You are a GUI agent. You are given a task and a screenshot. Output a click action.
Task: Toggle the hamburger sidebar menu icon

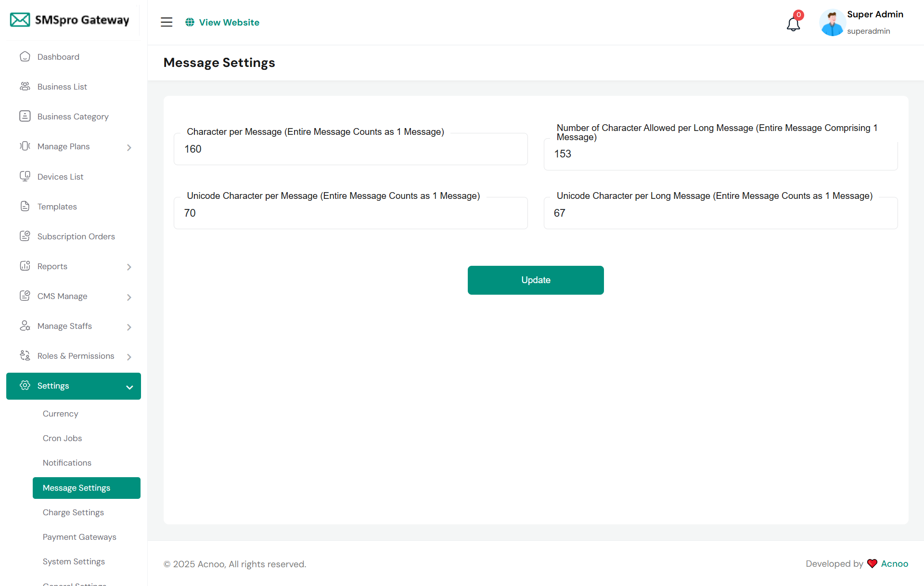167,22
